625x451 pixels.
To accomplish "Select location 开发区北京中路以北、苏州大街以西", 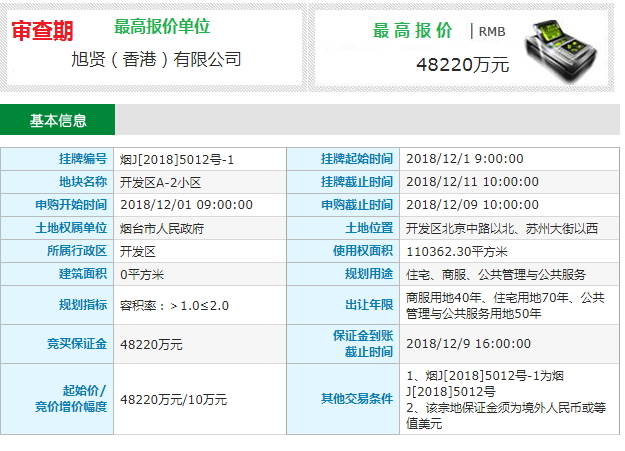I will 502,228.
